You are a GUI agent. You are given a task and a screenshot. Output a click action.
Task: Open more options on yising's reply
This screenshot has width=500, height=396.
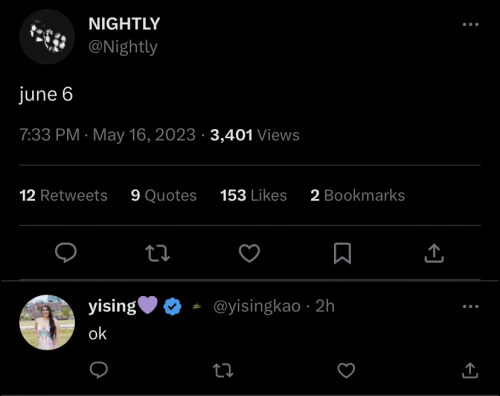[x=471, y=306]
